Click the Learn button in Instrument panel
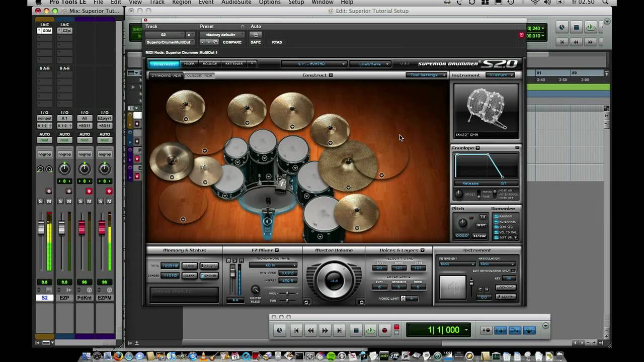Viewport: 644px width, 362px height. point(506,297)
